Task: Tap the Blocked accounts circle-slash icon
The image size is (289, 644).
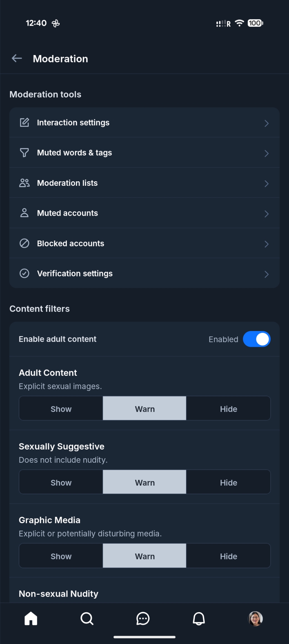Action: tap(25, 243)
